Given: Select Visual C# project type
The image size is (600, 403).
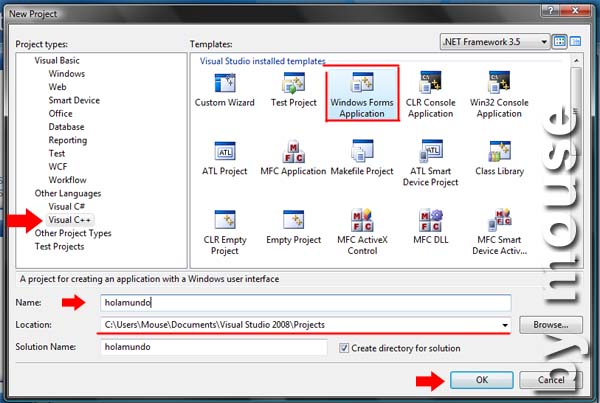Looking at the screenshot, I should [67, 206].
